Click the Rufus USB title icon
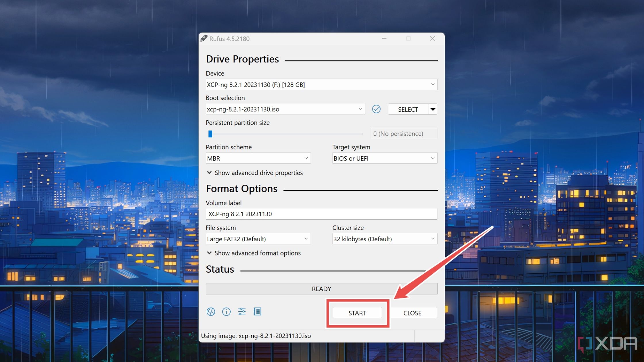The height and width of the screenshot is (362, 644). click(x=204, y=38)
